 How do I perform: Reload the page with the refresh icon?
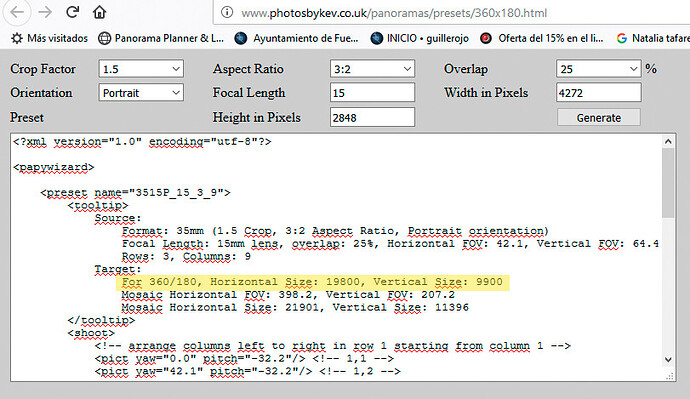72,12
